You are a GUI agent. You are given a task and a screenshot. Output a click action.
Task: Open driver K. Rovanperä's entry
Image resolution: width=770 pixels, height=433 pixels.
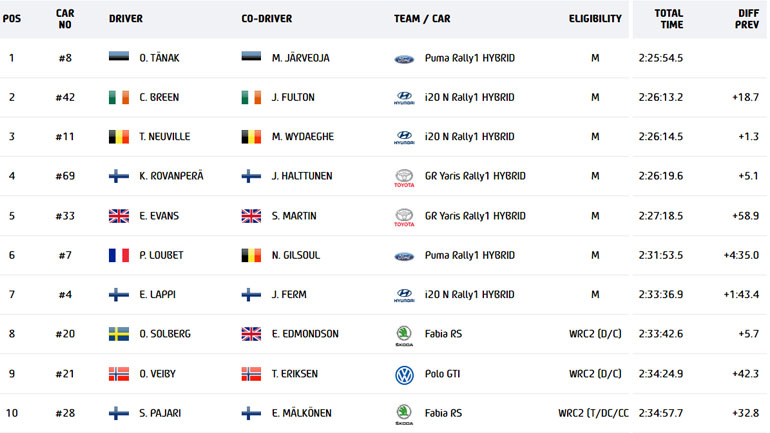click(x=171, y=177)
